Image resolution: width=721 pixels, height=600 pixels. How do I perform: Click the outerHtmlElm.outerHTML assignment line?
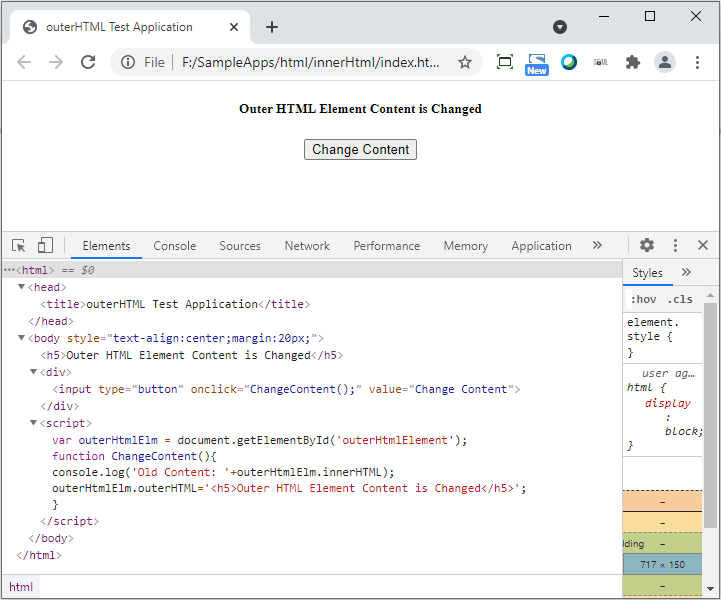pyautogui.click(x=289, y=488)
